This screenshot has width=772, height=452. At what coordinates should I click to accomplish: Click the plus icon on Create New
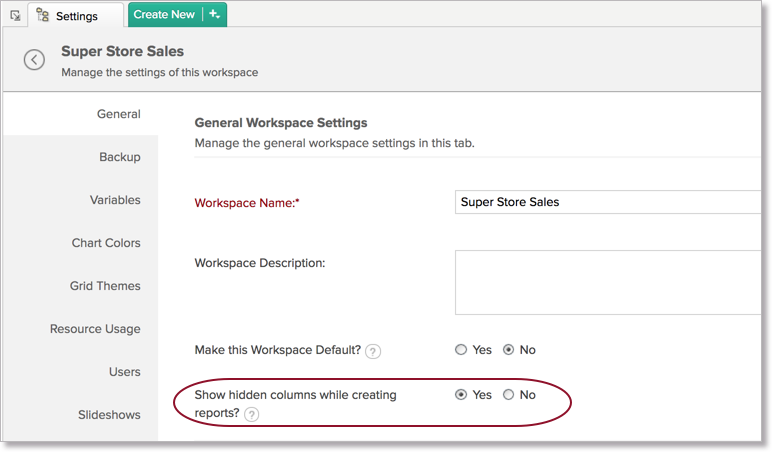click(x=214, y=14)
